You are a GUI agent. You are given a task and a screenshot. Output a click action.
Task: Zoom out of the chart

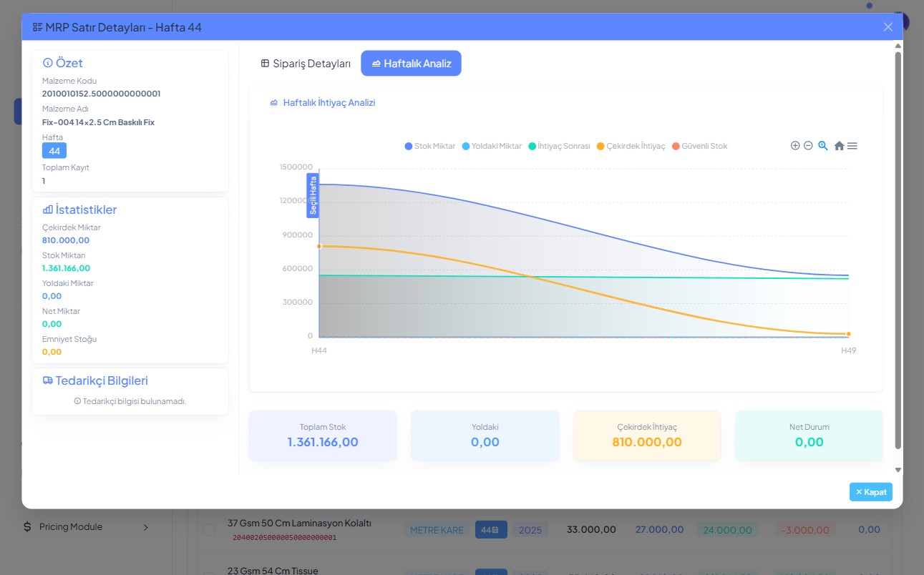pos(808,146)
